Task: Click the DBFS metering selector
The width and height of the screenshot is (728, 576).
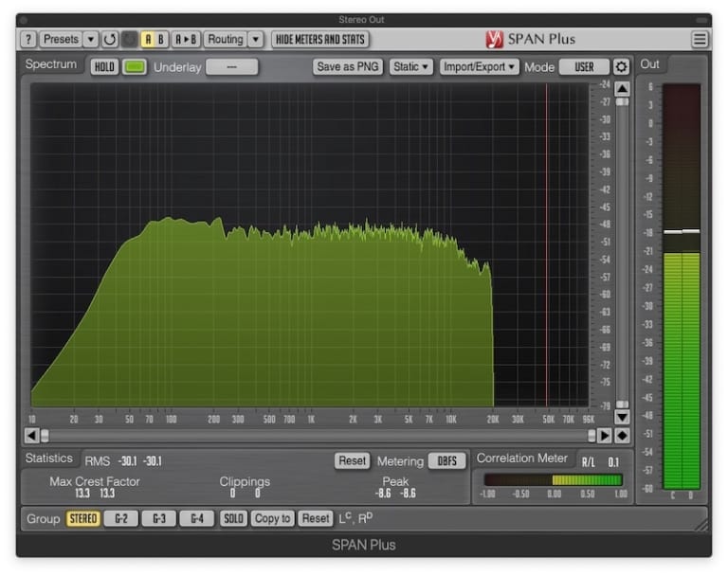Action: (446, 461)
